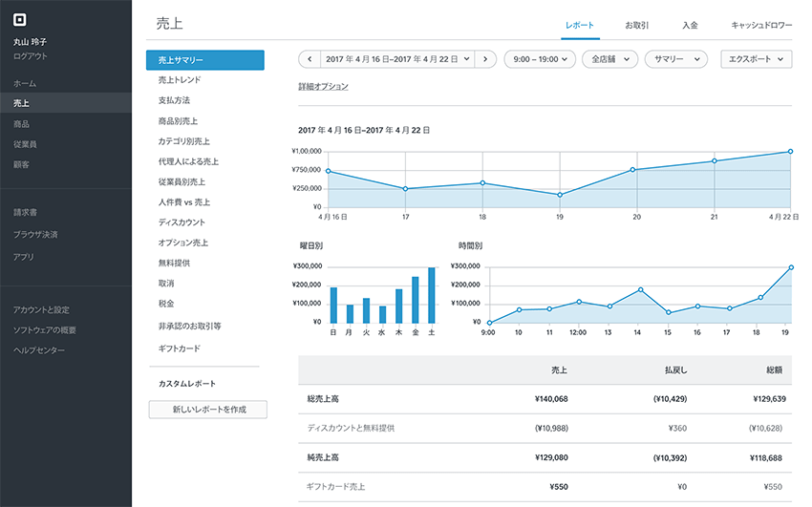Go to previous date range arrow
Screen dimensions: 812x507
[309, 59]
